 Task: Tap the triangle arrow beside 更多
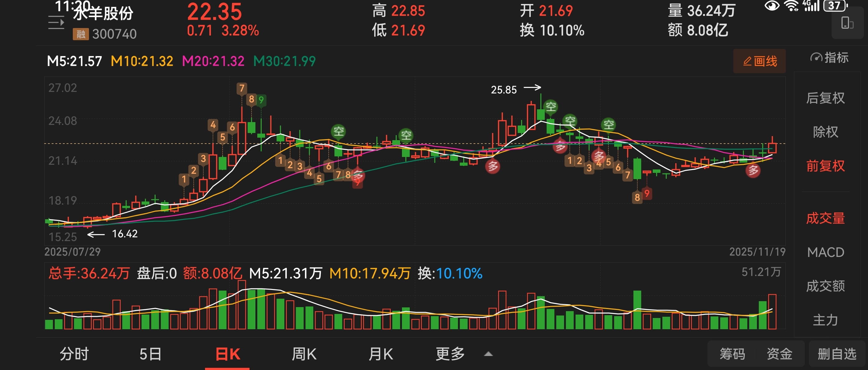click(x=488, y=354)
